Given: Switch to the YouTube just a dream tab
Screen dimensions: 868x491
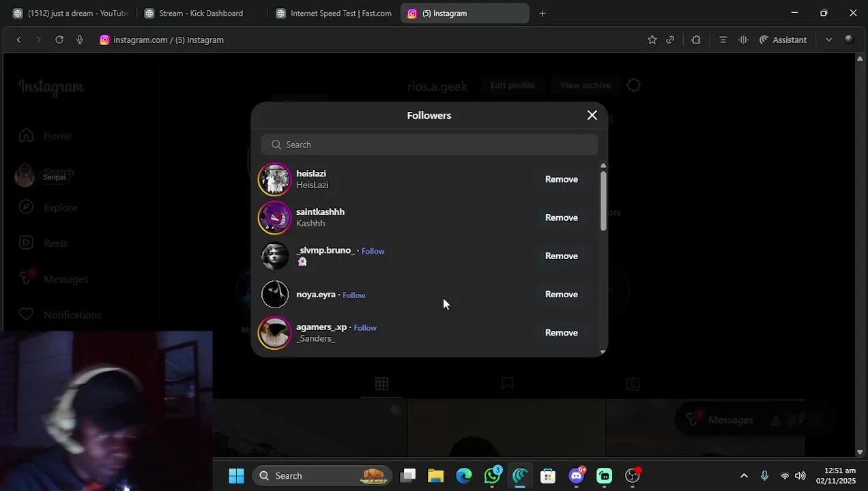Looking at the screenshot, I should click(x=70, y=13).
